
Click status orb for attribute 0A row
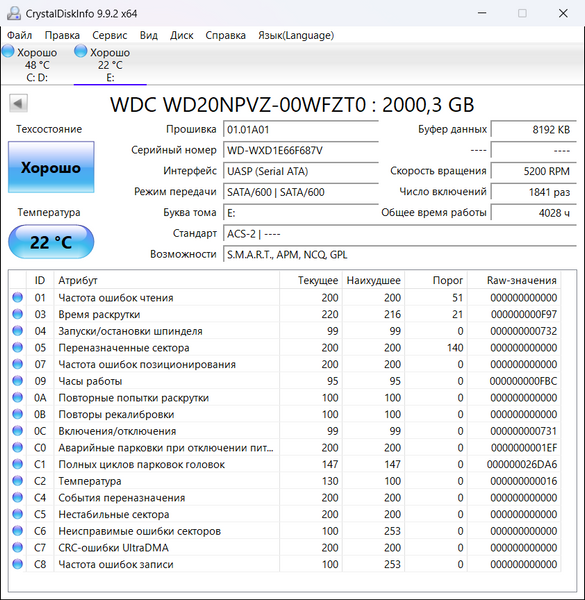(x=18, y=398)
